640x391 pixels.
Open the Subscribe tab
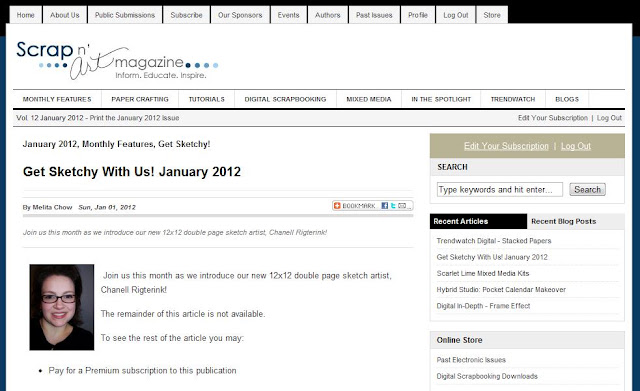186,15
